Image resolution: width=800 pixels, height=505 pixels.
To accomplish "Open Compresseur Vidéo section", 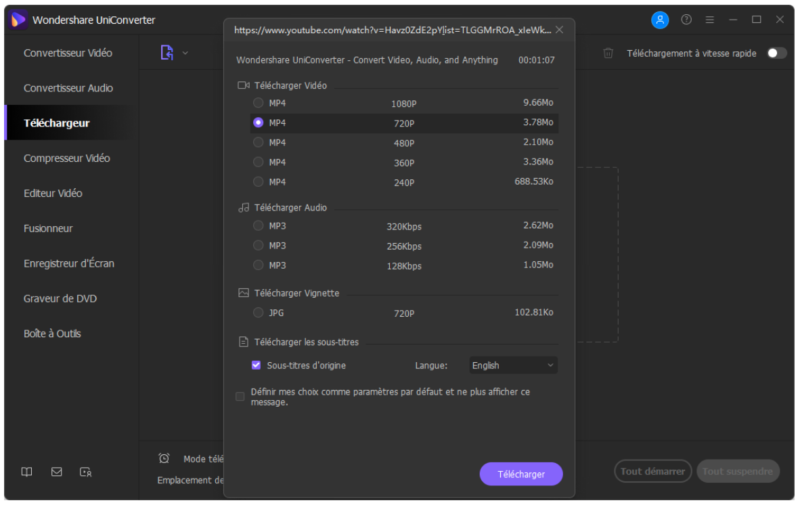I will (x=67, y=158).
